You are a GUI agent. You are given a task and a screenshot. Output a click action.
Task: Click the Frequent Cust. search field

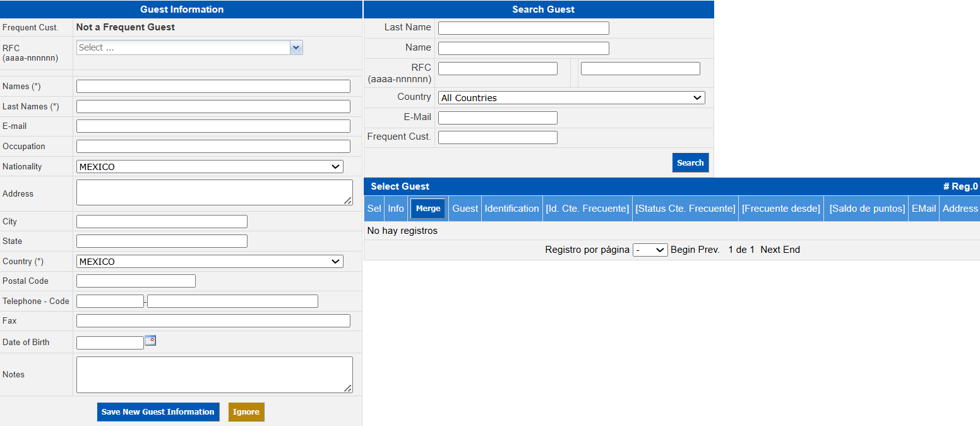[x=498, y=137]
